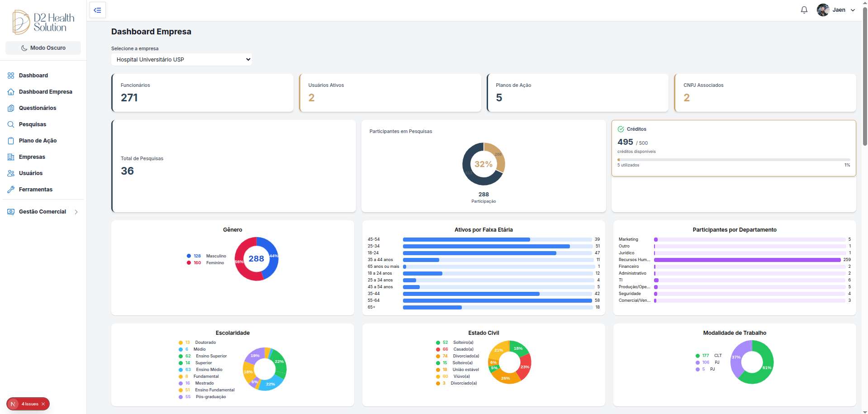Click the notification bell icon

(804, 10)
